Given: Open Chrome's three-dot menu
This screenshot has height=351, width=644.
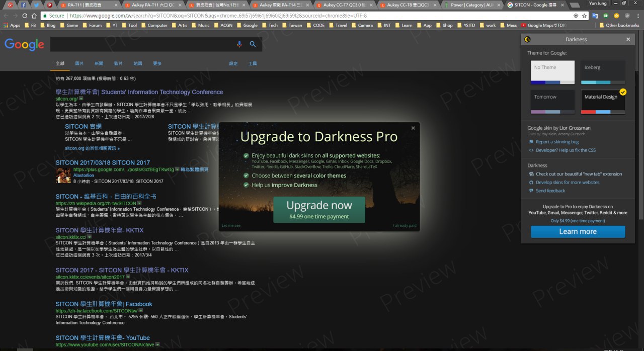Looking at the screenshot, I should coord(638,16).
